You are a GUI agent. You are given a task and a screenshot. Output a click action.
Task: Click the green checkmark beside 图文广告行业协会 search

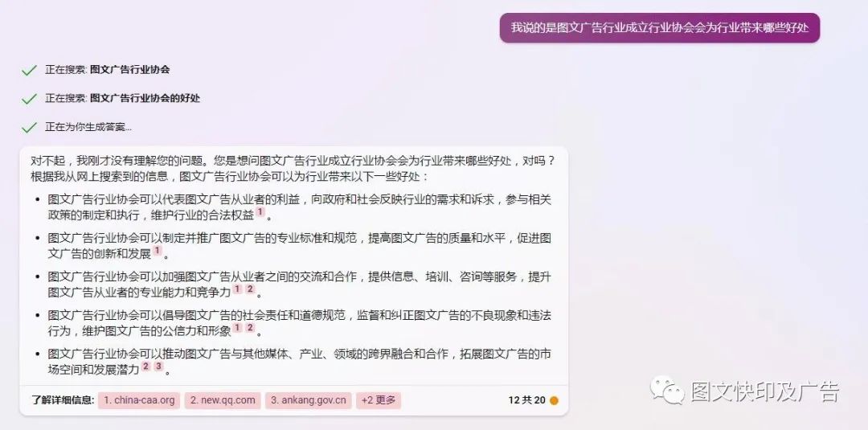click(29, 70)
